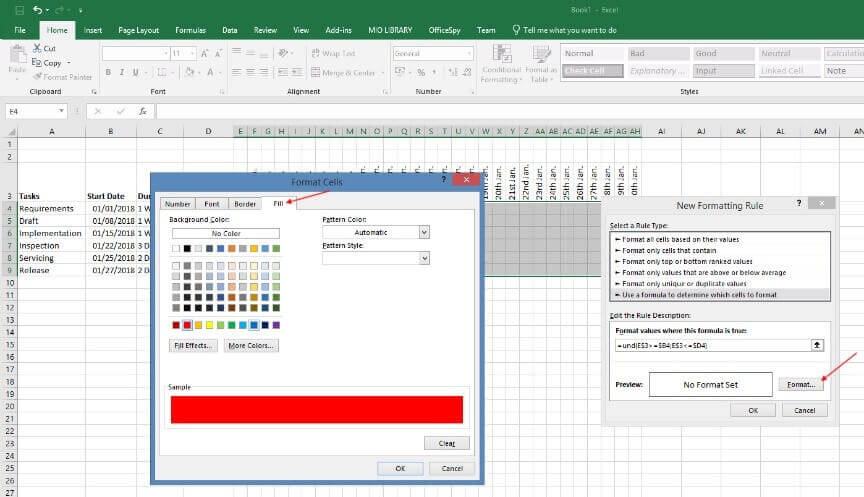864x497 pixels.
Task: Click the Wrap Text toggle
Action: (x=333, y=53)
